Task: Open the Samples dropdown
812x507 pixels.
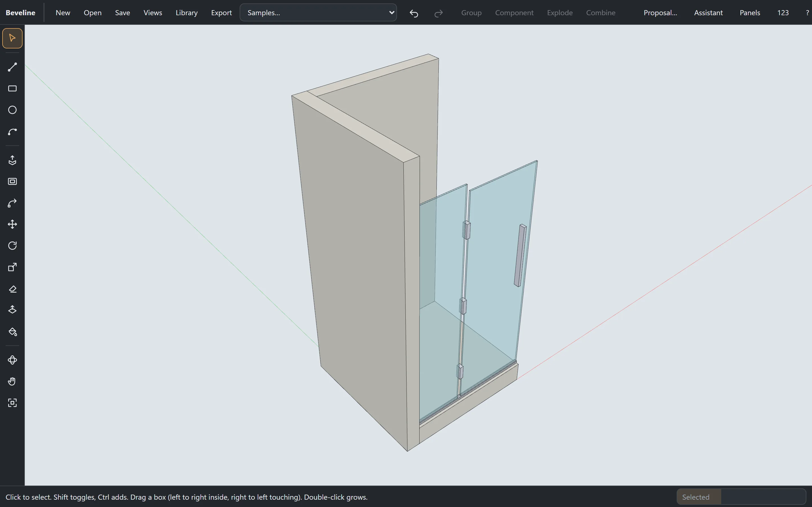Action: point(318,13)
